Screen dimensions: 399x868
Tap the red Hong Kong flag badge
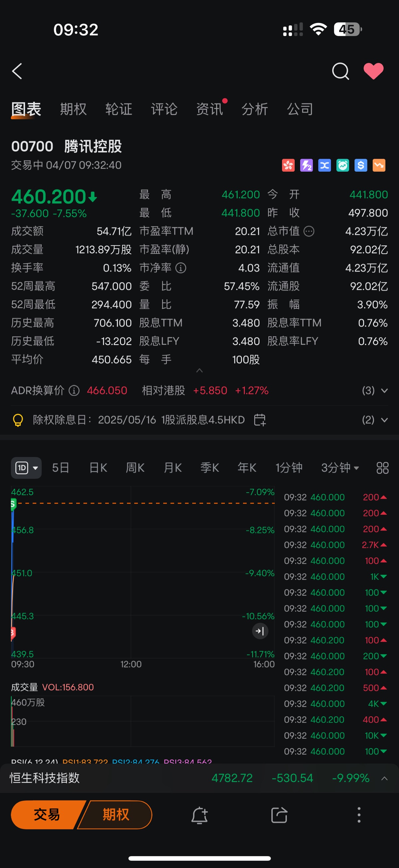288,165
